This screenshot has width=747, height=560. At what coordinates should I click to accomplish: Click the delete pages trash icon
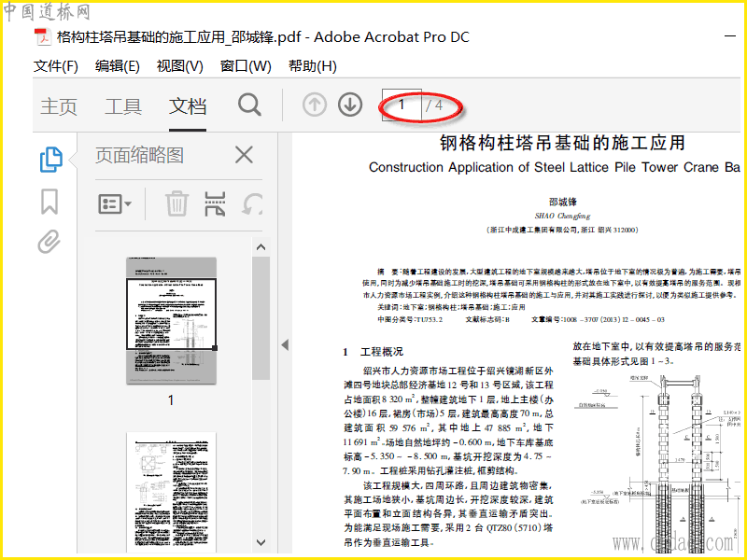pos(176,203)
